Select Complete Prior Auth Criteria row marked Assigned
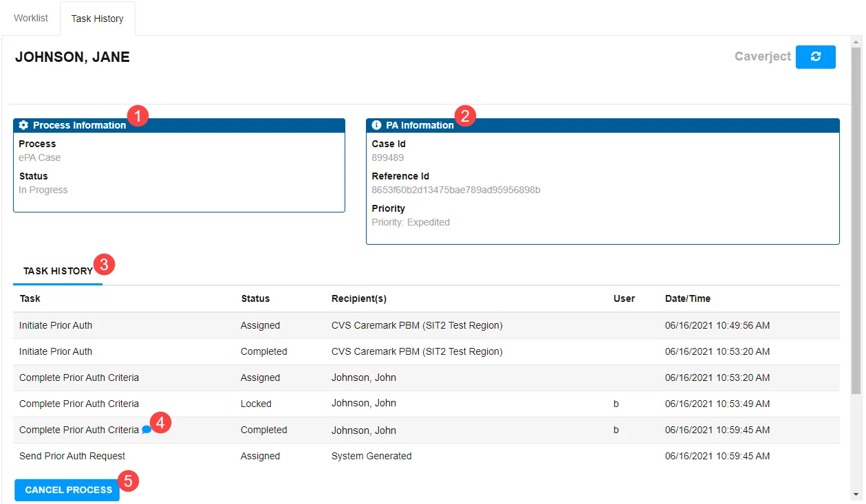 426,377
